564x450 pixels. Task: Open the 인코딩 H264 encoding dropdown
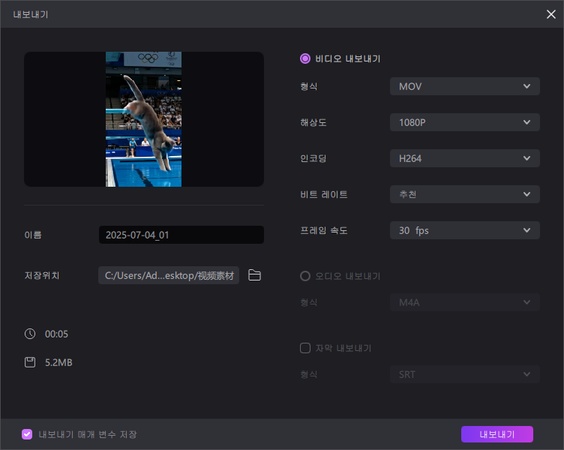click(x=464, y=158)
